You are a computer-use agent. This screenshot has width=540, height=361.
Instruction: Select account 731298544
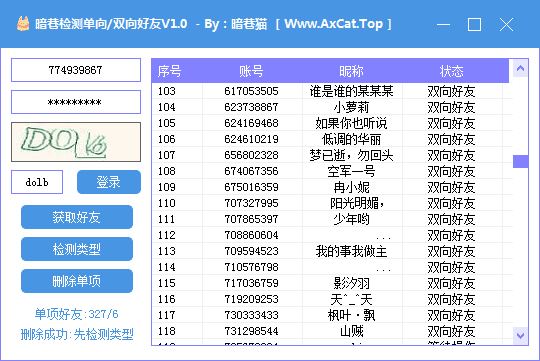coord(251,331)
